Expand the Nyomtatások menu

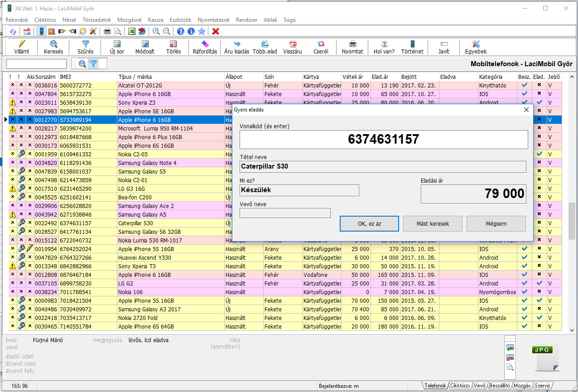213,20
